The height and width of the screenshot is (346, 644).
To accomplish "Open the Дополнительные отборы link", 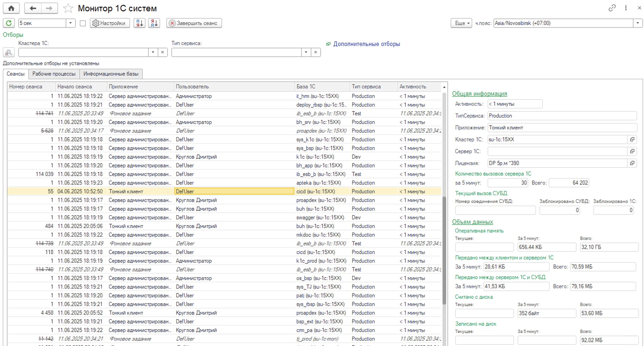I will (366, 44).
